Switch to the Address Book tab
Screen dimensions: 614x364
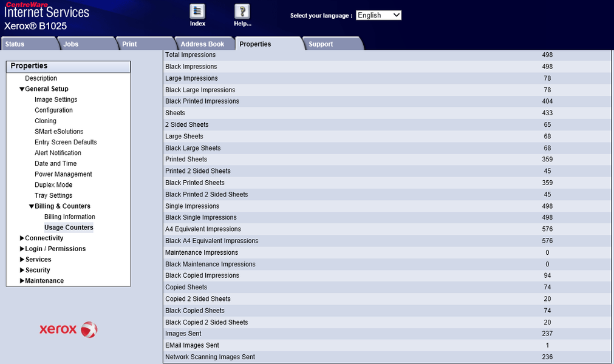pyautogui.click(x=205, y=44)
